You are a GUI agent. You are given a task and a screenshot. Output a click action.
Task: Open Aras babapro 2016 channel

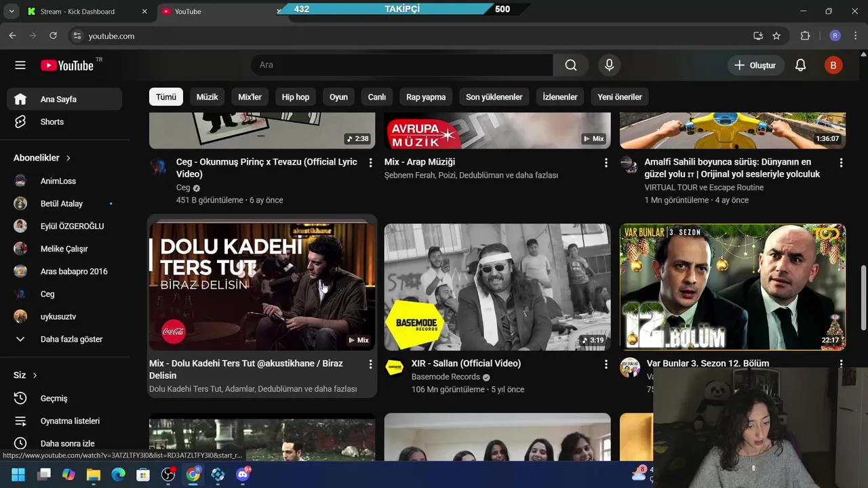[x=64, y=271]
